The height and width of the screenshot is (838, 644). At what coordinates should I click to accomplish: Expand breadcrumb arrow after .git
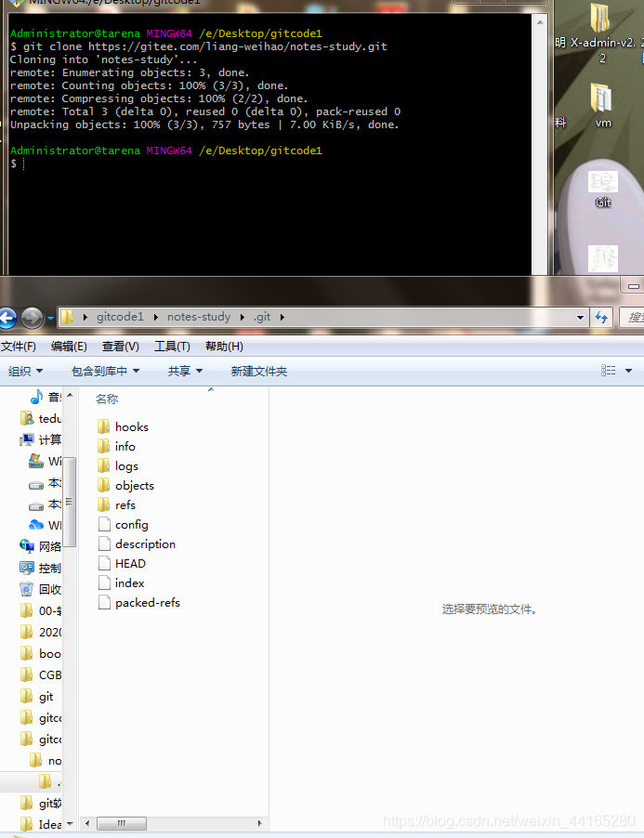pos(283,318)
